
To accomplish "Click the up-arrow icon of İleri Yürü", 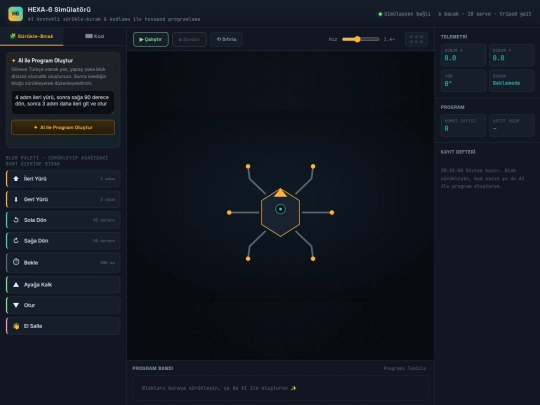I will pos(16,179).
